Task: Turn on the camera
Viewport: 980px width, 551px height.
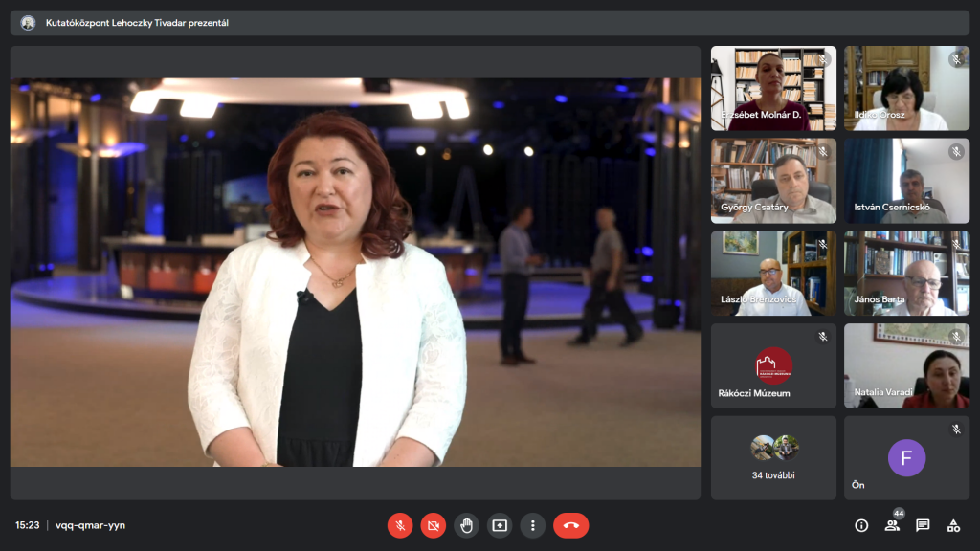Action: (434, 525)
